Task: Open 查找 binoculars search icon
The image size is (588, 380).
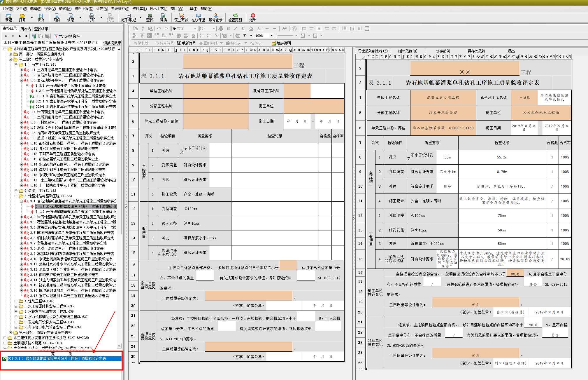Action: pyautogui.click(x=150, y=18)
